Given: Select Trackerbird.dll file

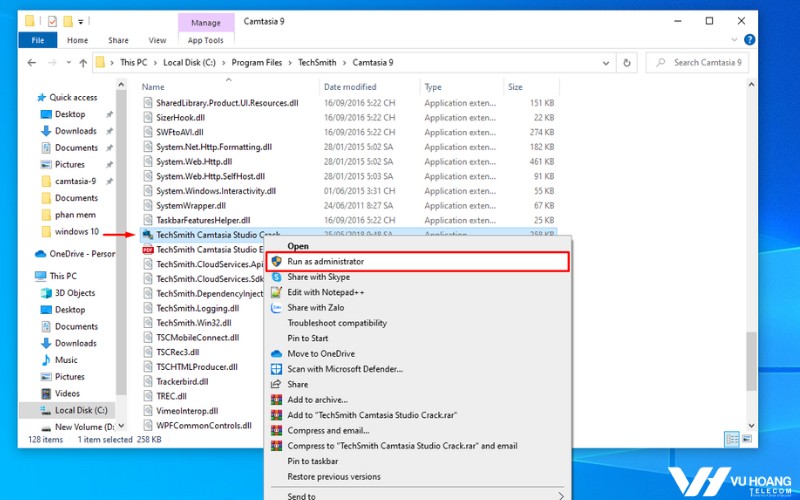Looking at the screenshot, I should click(182, 381).
